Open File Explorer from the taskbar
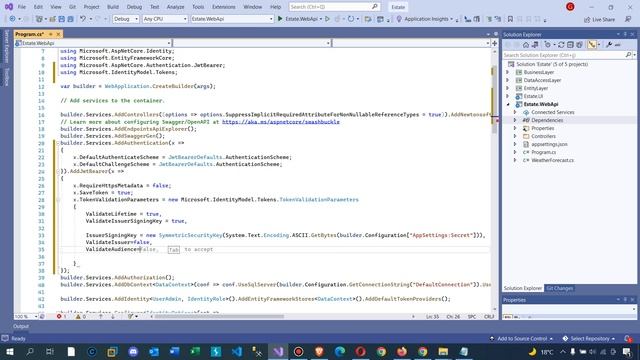 pyautogui.click(x=443, y=351)
